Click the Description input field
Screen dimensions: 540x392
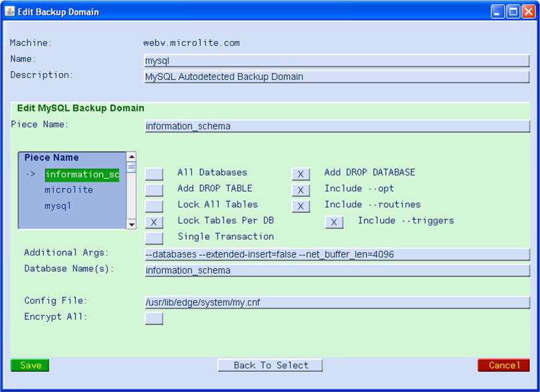[337, 77]
